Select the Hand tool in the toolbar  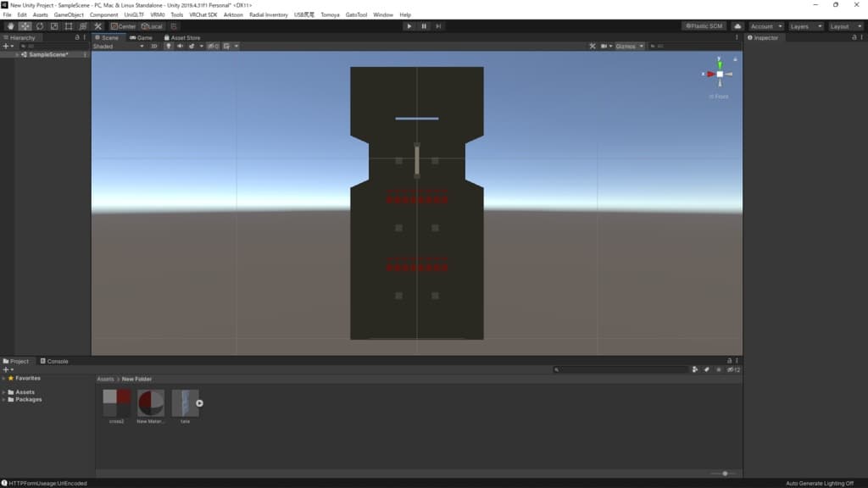point(11,26)
